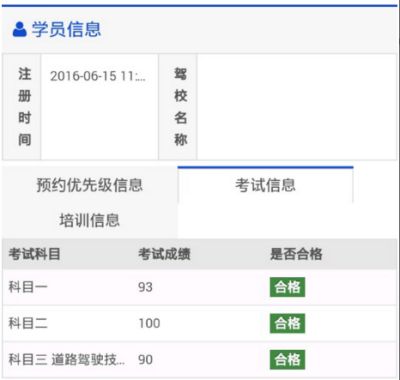Select the 学员信息 header title
The image size is (400, 380).
click(66, 29)
